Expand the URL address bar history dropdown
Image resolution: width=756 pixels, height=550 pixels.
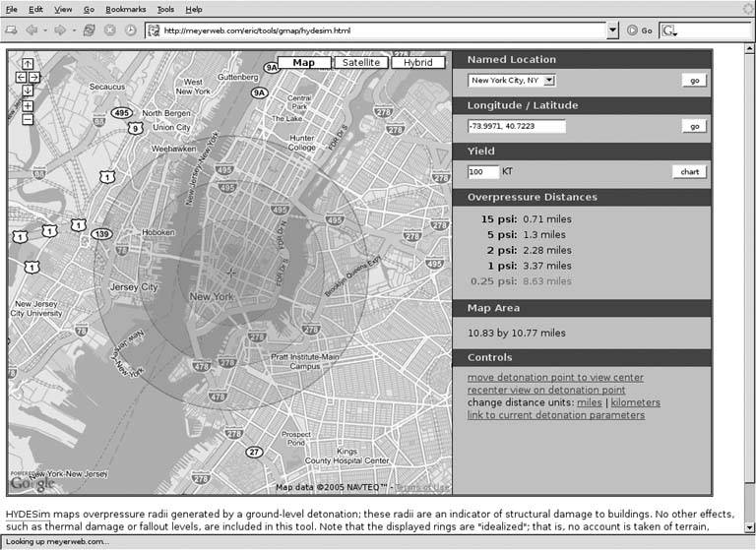coord(613,31)
